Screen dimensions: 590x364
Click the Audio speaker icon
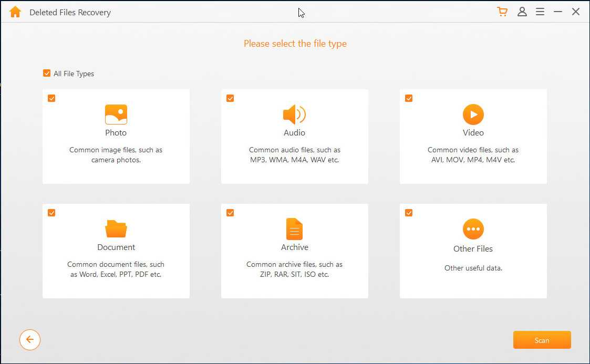click(294, 114)
